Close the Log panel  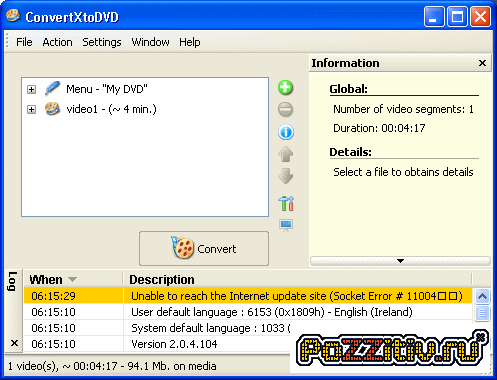click(x=14, y=343)
